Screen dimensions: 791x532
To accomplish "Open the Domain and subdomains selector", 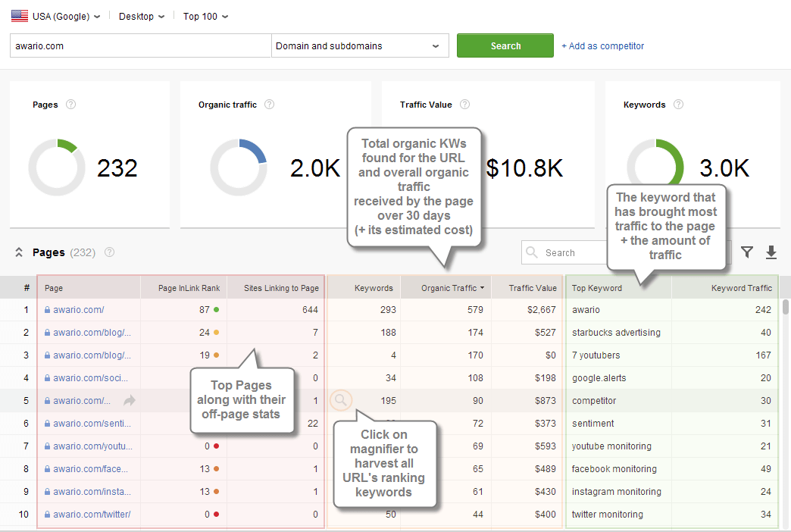I will [359, 45].
